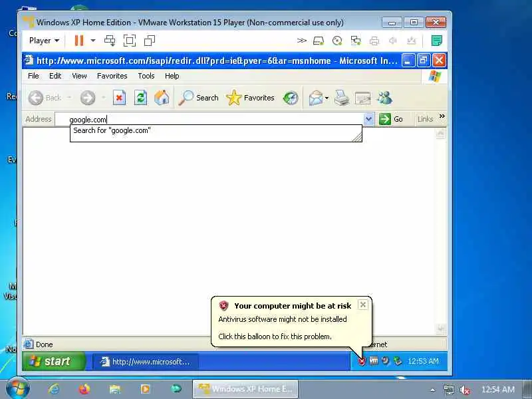This screenshot has width=532, height=399.
Task: Click the Windows 7 clock showing 12:54 AM
Action: [497, 390]
